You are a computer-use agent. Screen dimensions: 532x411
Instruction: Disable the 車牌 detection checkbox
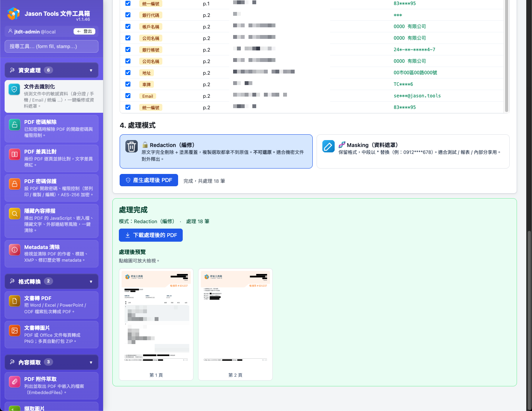point(127,84)
